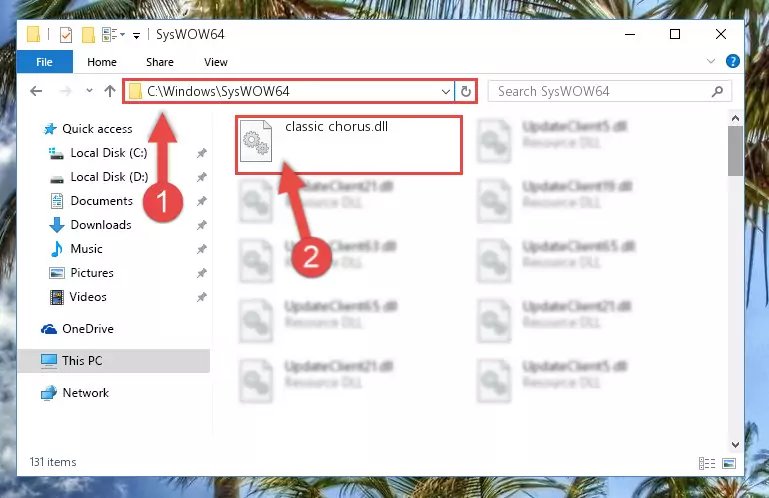Screen dimensions: 769x498
Task: Switch to the View ribbon tab
Action: [x=216, y=62]
